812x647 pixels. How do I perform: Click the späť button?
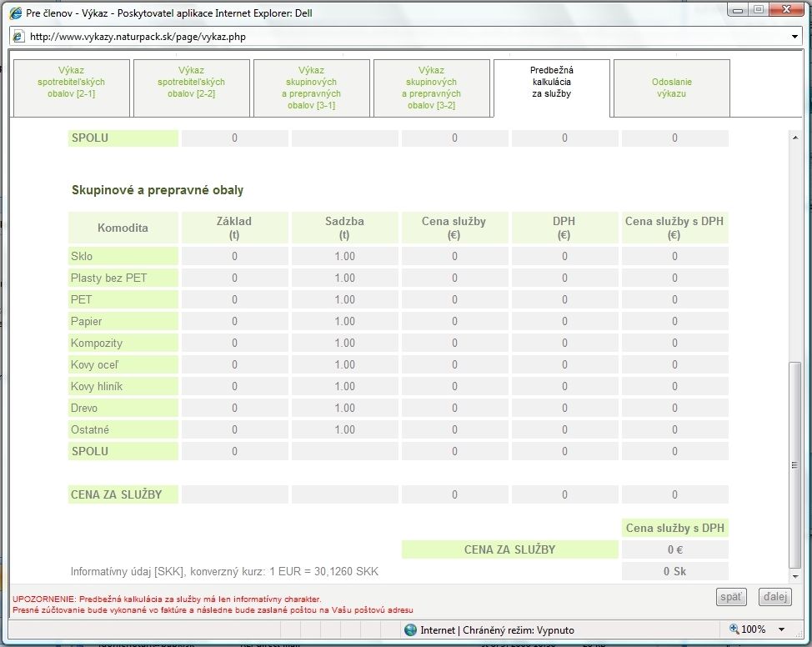tap(731, 597)
